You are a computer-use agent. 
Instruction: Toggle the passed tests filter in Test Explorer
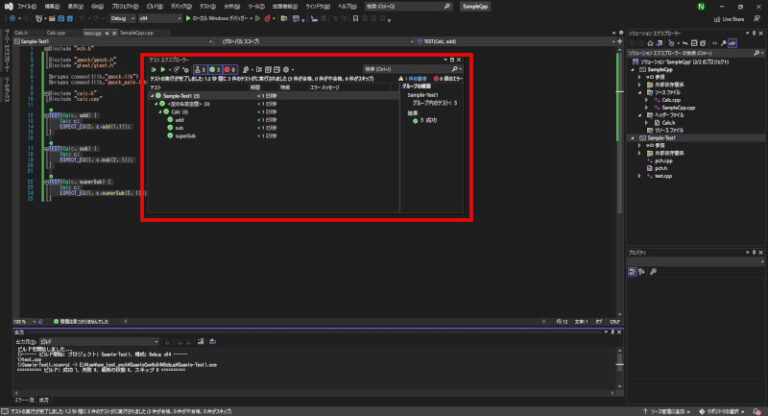(215, 70)
